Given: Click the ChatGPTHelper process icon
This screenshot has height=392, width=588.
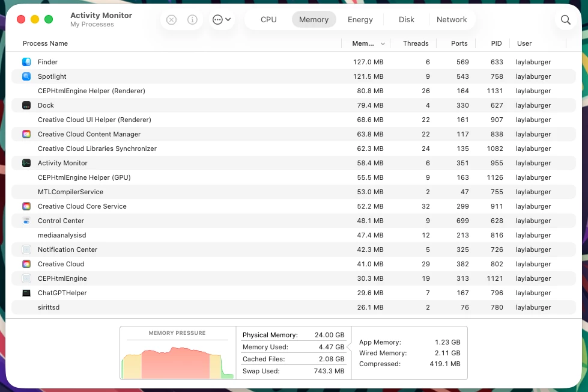Looking at the screenshot, I should tap(26, 293).
